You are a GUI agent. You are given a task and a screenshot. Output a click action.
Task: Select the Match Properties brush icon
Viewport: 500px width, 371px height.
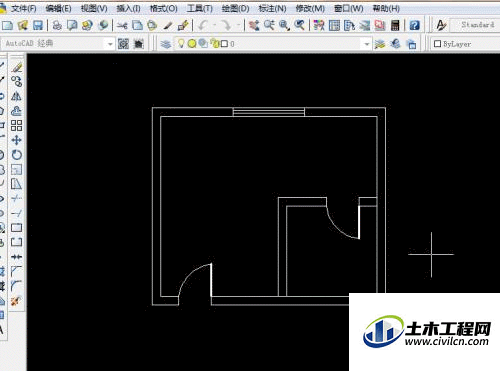coord(168,25)
